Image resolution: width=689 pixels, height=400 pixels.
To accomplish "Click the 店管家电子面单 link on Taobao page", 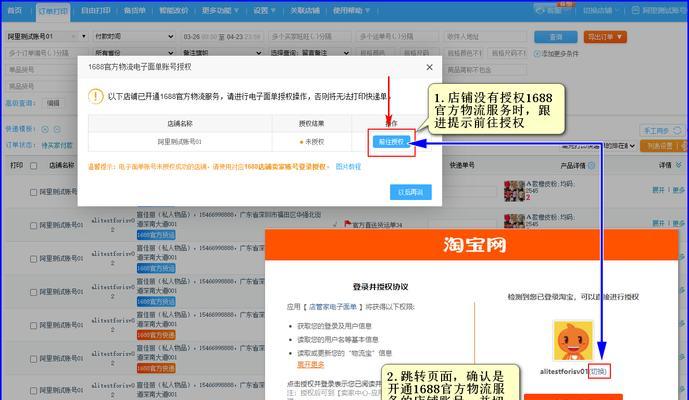I will point(333,307).
